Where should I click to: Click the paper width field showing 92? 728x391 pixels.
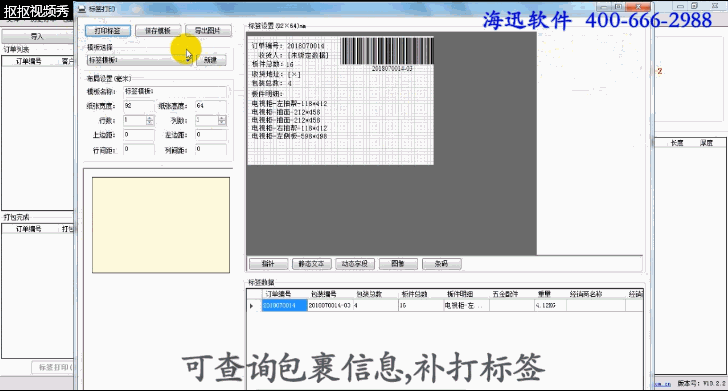139,106
